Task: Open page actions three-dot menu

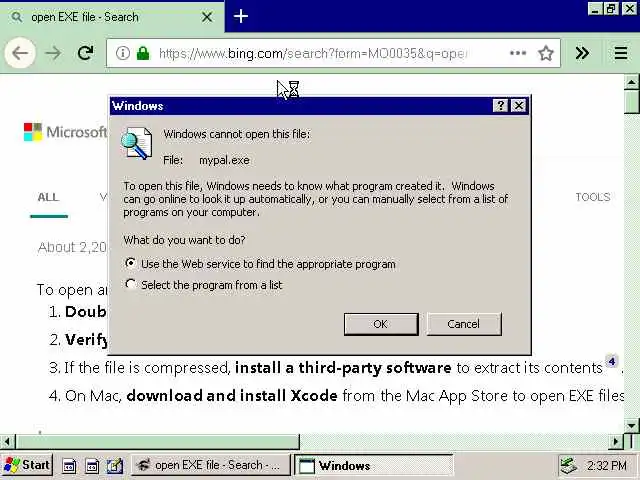Action: pos(518,53)
